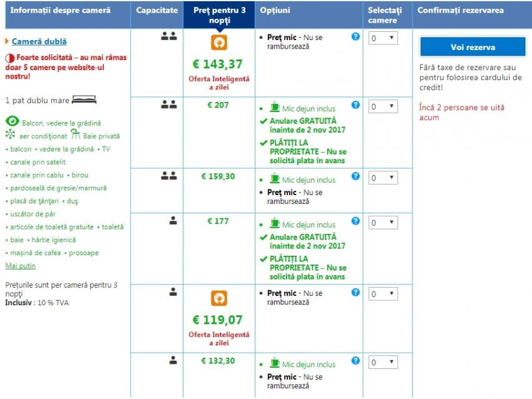
Task: Click the orange smart deal icon above €119,07
Action: (219, 298)
